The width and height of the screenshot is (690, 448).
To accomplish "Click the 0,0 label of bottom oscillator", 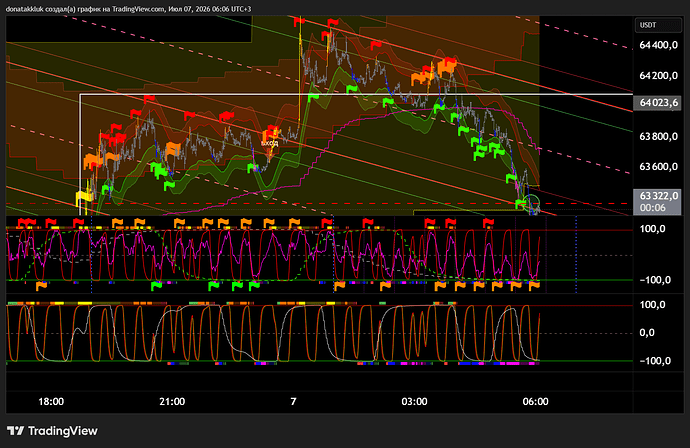I will pyautogui.click(x=647, y=333).
